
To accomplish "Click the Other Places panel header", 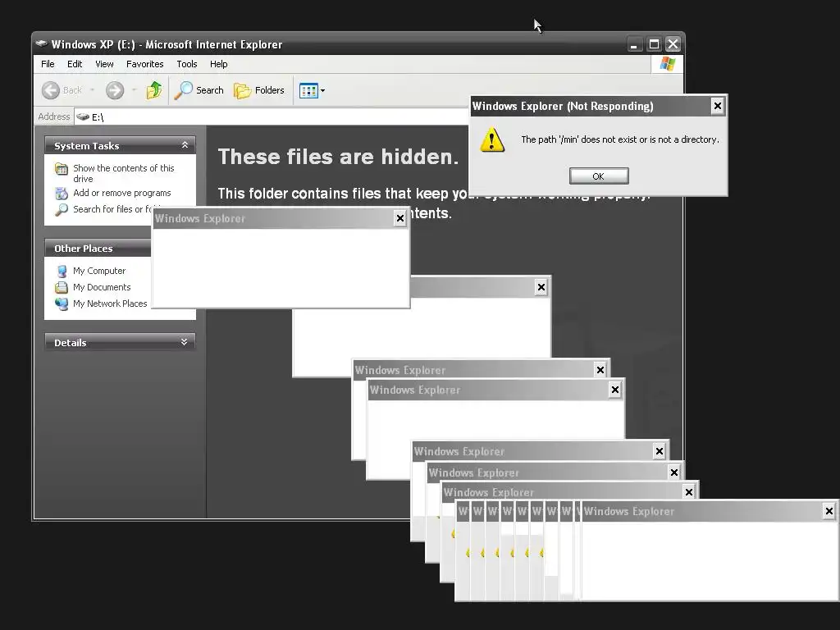I will (98, 248).
